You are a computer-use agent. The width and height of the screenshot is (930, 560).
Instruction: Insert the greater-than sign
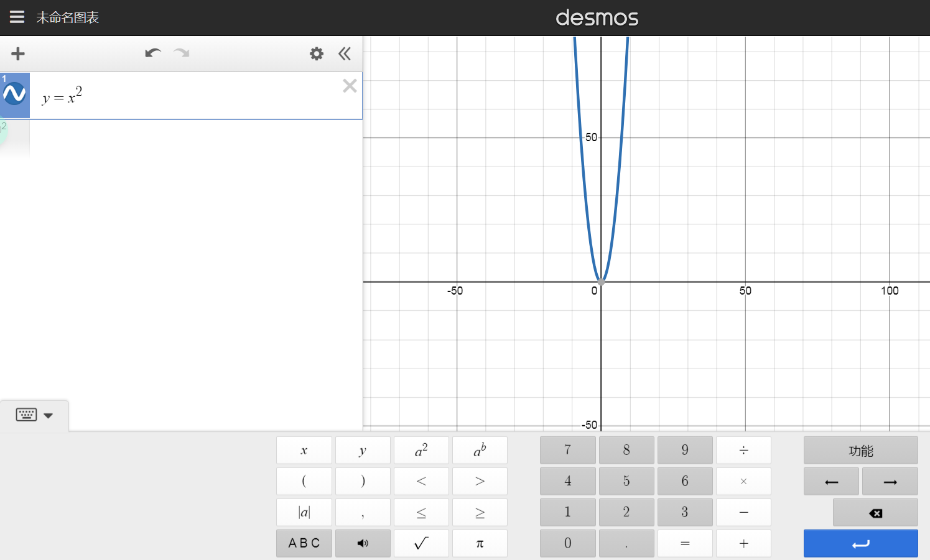(480, 482)
